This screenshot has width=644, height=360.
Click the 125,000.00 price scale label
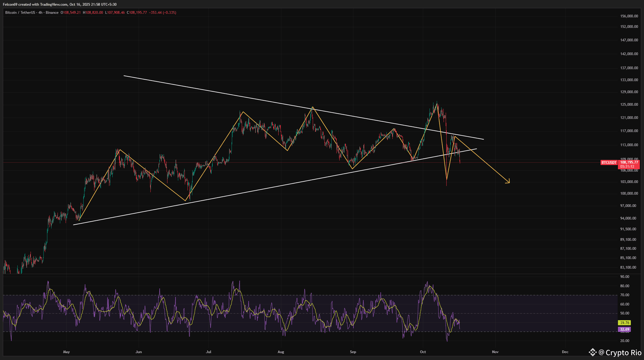[x=629, y=105]
